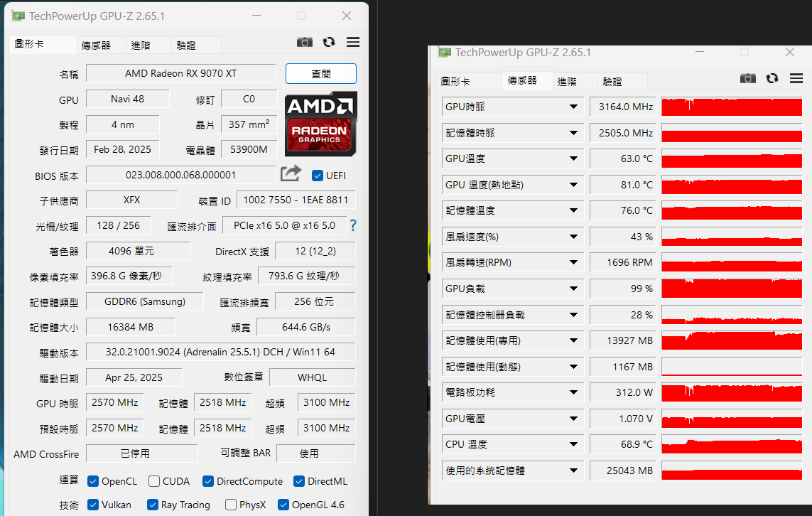Click screenshot camera icon in left GPU-Z window

pyautogui.click(x=305, y=42)
